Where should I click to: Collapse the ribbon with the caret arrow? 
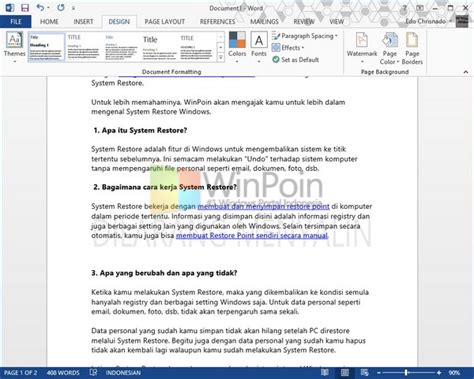point(466,72)
